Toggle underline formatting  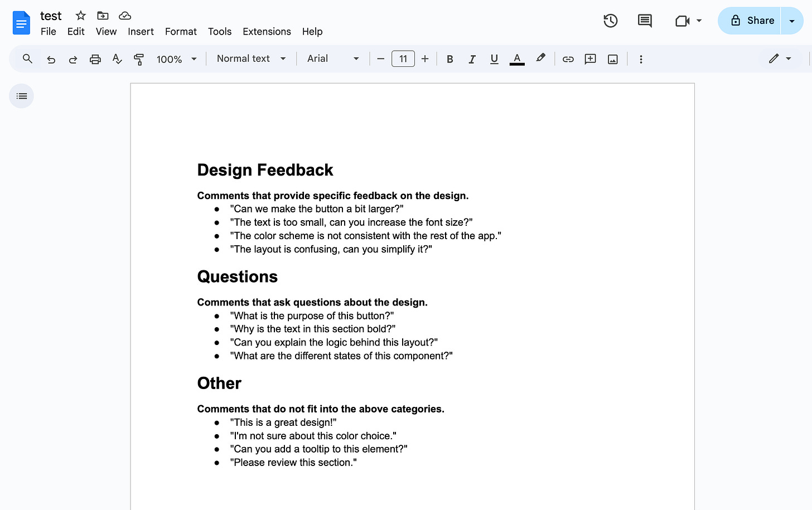[494, 59]
